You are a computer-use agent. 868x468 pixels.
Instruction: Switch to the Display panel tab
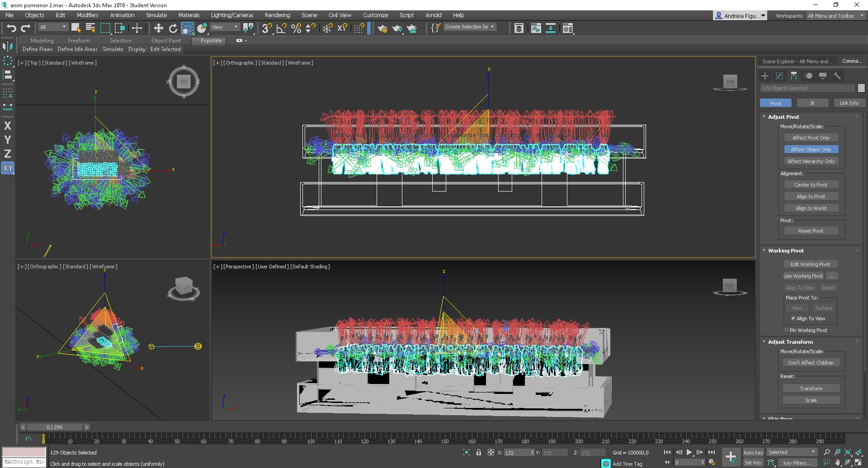click(x=823, y=76)
